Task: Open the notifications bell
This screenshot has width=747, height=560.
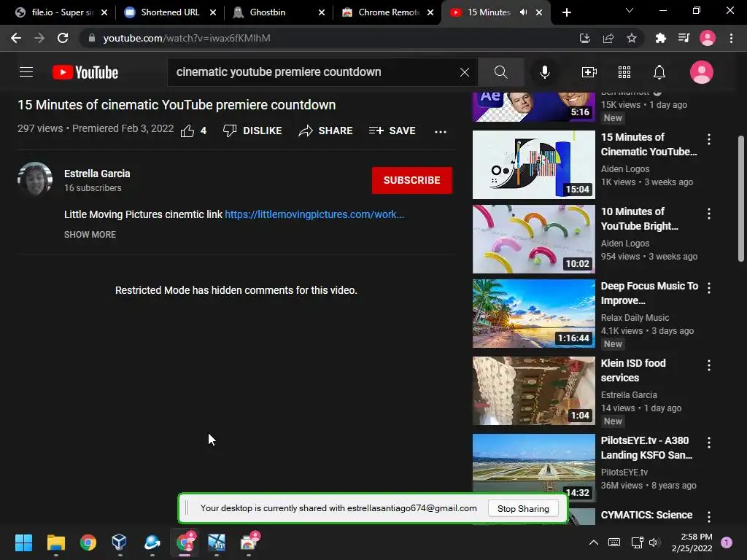Action: tap(659, 72)
